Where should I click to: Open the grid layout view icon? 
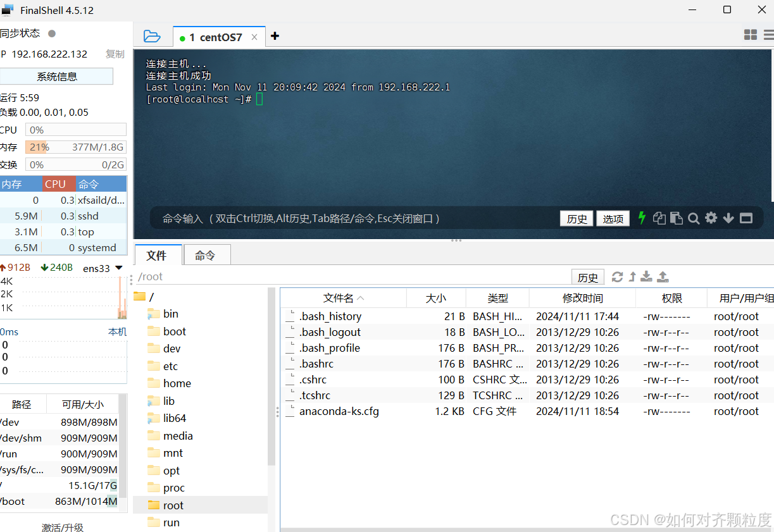coord(751,35)
